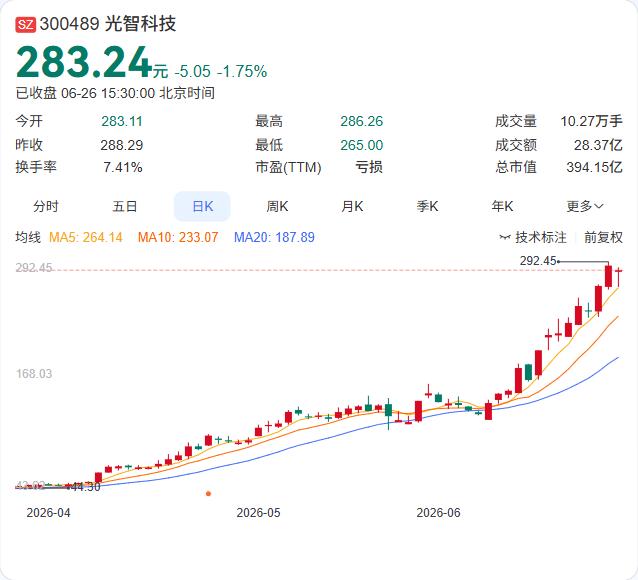This screenshot has height=580, width=638.
Task: Click the 昨收 value 288.29
Action: point(122,145)
